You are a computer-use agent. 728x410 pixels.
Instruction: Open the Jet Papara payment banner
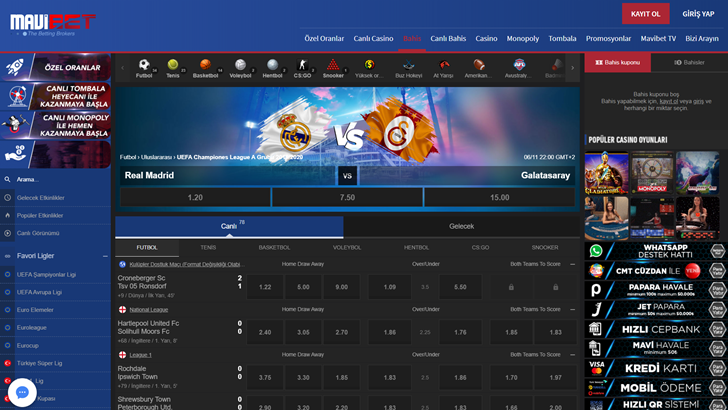pyautogui.click(x=656, y=310)
